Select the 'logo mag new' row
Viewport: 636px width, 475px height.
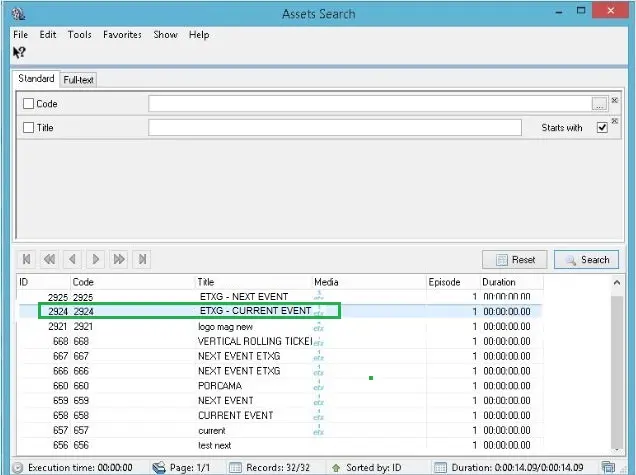pos(225,327)
